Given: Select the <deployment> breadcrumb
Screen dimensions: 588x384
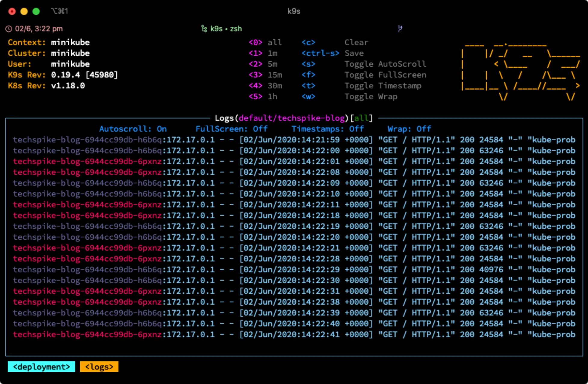Looking at the screenshot, I should (x=41, y=367).
